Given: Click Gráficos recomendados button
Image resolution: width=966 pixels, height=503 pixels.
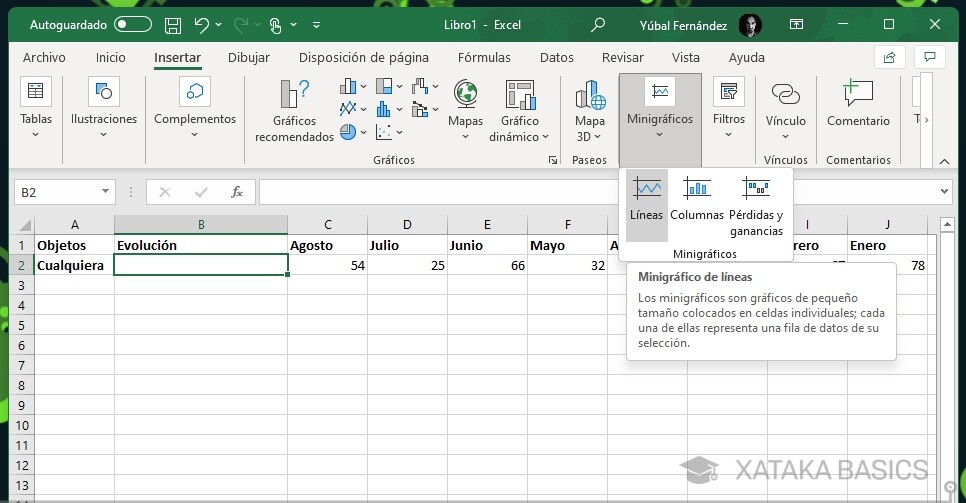Looking at the screenshot, I should (x=294, y=111).
